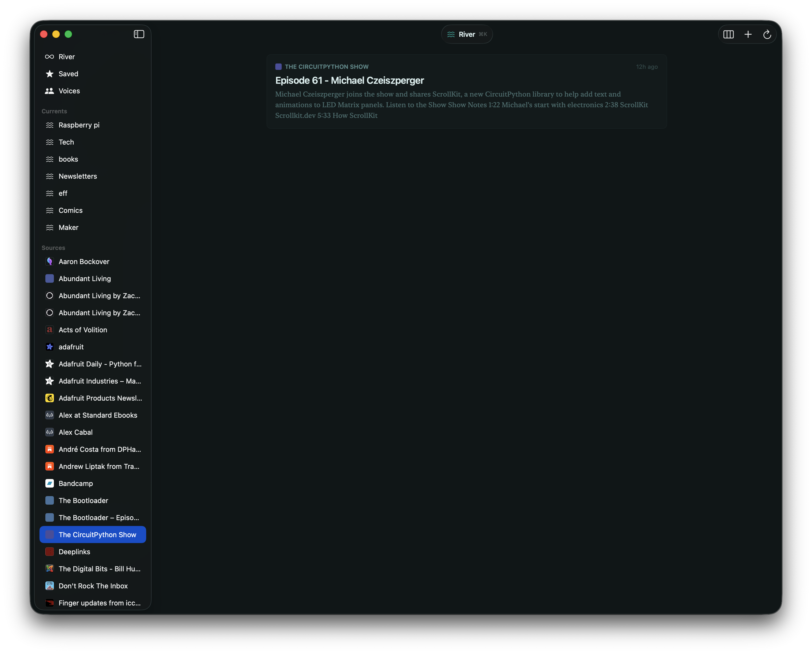The image size is (812, 654).
Task: Click the Adafruit Daily flower icon
Action: pyautogui.click(x=49, y=364)
